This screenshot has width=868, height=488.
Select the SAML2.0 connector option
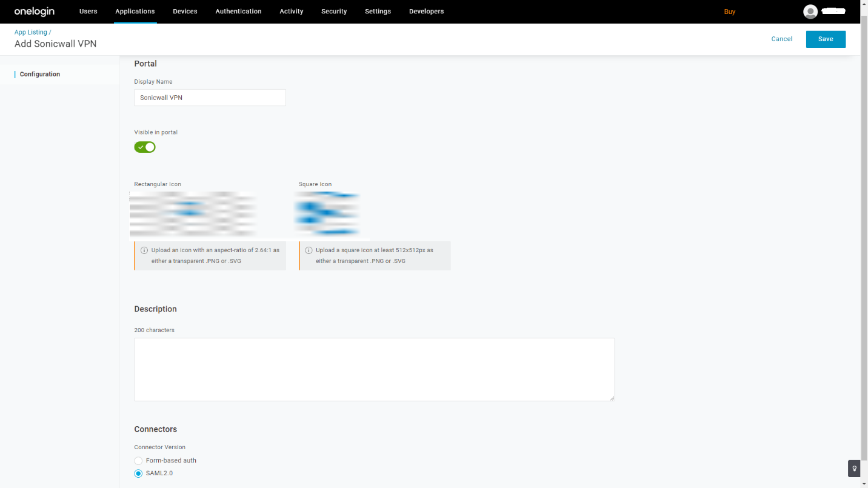(x=138, y=473)
